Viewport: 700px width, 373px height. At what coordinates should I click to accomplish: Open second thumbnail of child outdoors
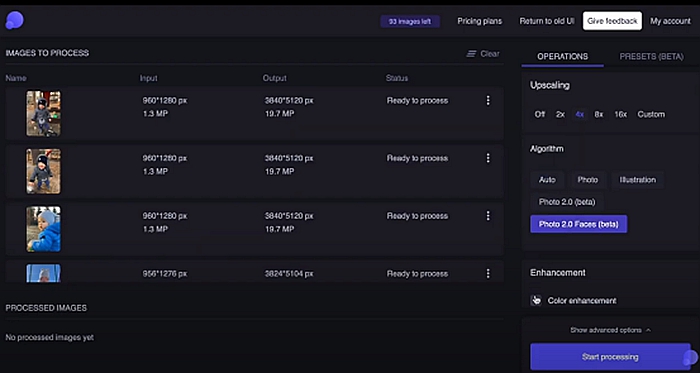click(x=43, y=171)
